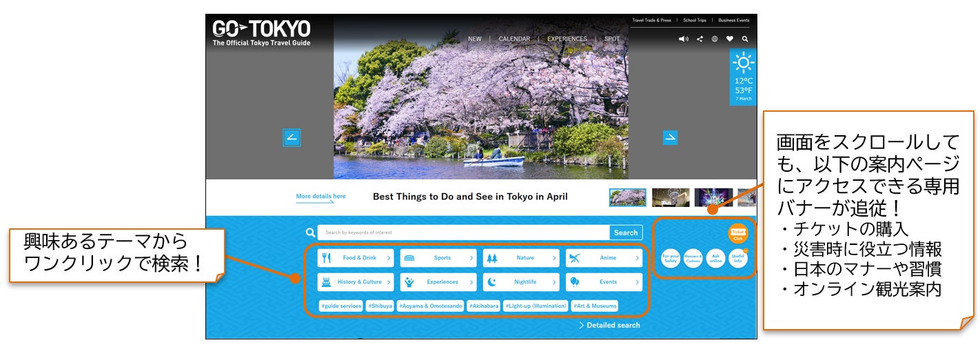
Task: Go to the next hero slide arrow
Action: (670, 137)
